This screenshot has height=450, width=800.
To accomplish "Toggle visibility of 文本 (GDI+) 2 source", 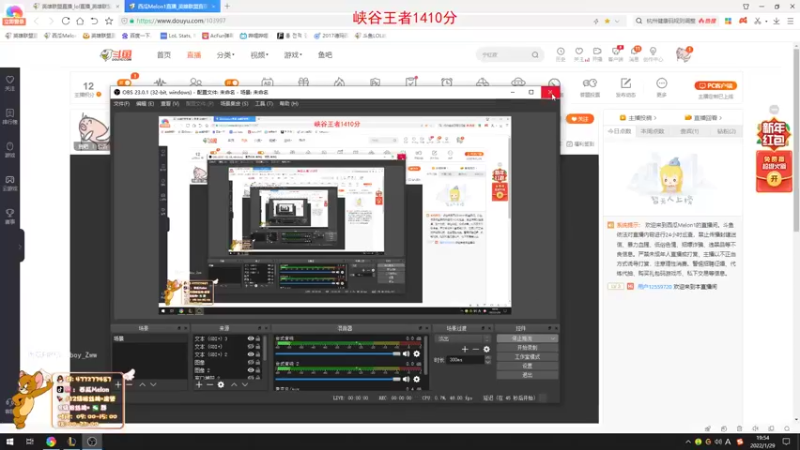I will point(251,354).
